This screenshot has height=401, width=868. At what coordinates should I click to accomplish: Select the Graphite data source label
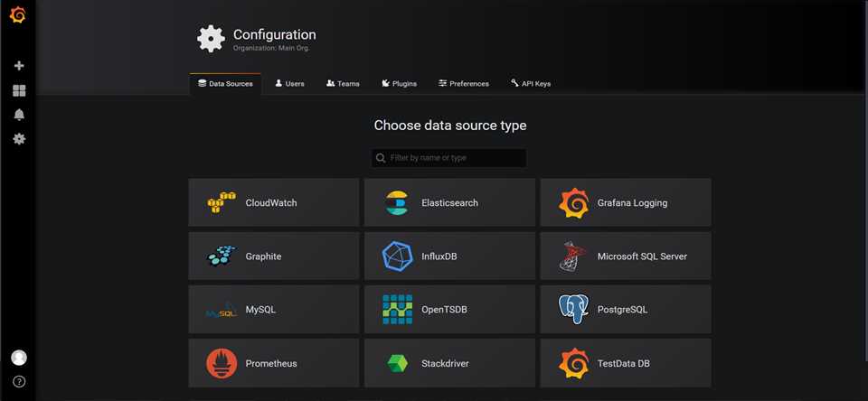click(x=263, y=256)
